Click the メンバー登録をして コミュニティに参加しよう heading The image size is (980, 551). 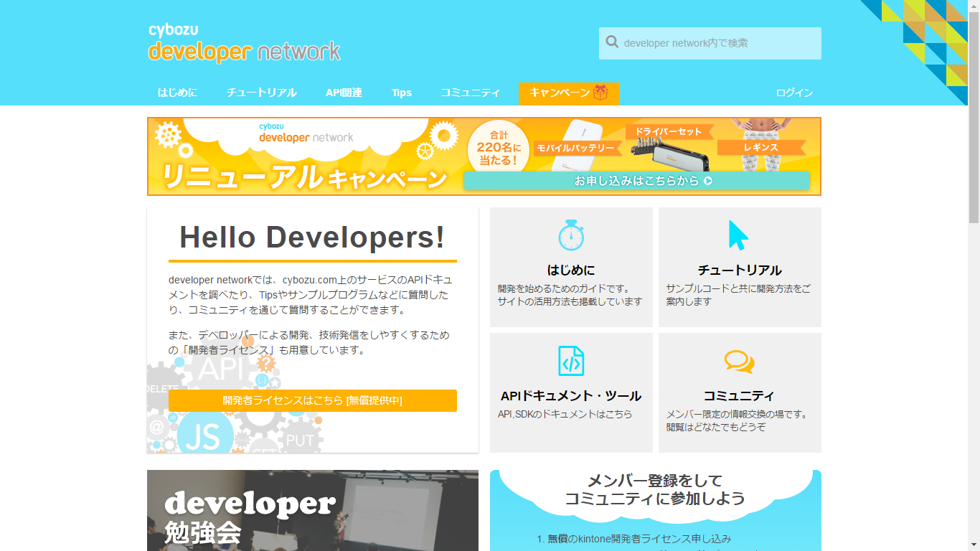click(x=655, y=489)
